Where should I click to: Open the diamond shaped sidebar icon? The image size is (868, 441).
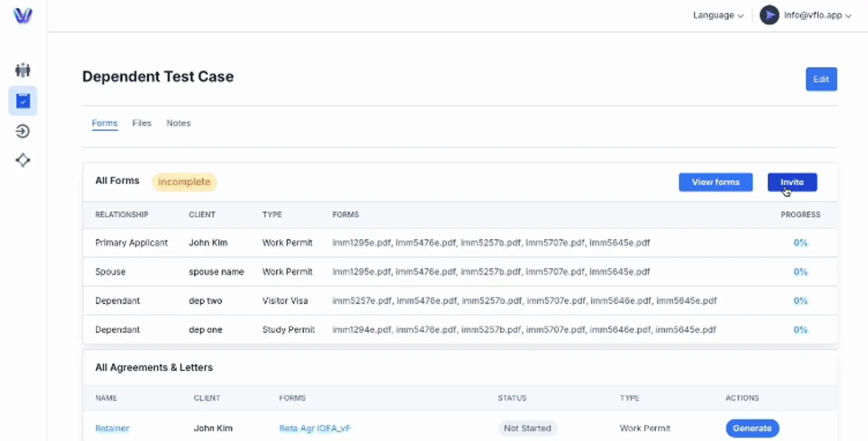23,160
